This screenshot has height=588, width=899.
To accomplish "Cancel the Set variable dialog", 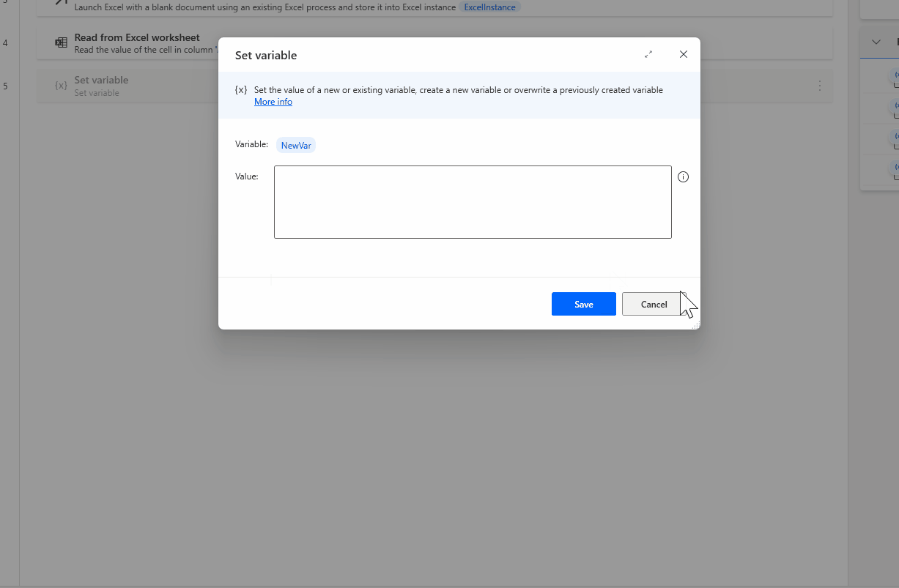I will point(651,304).
